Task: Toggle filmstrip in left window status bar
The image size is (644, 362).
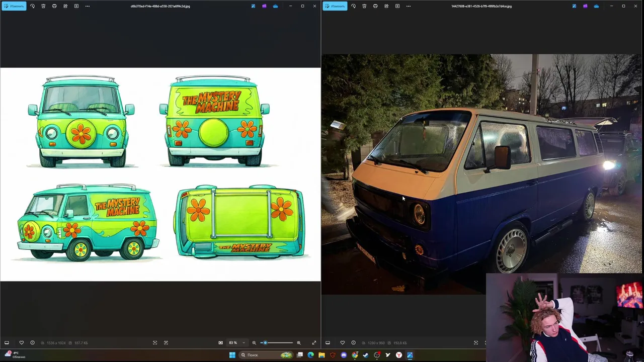Action: coord(7,343)
